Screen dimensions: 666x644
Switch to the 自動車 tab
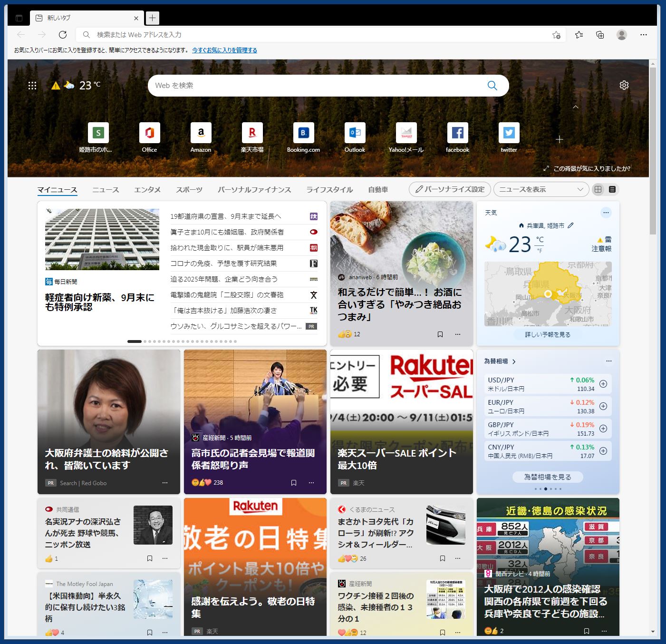click(378, 190)
